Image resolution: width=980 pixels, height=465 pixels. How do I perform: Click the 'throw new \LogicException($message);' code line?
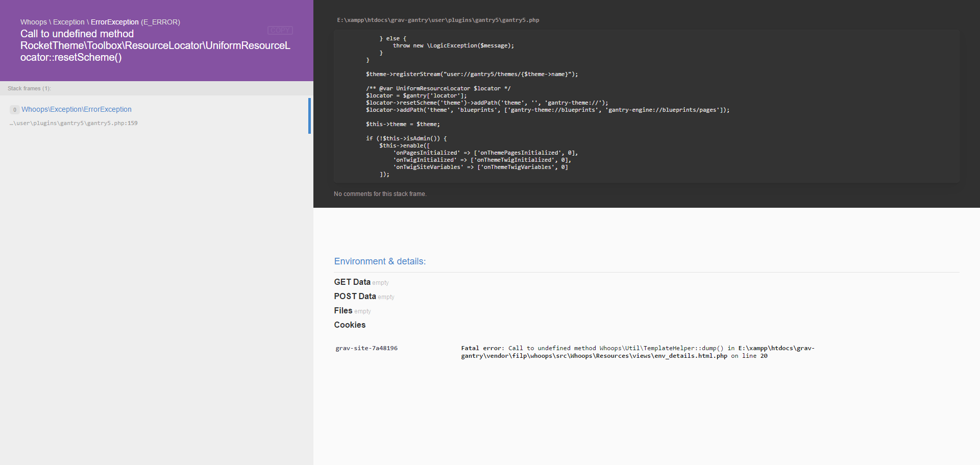point(453,46)
